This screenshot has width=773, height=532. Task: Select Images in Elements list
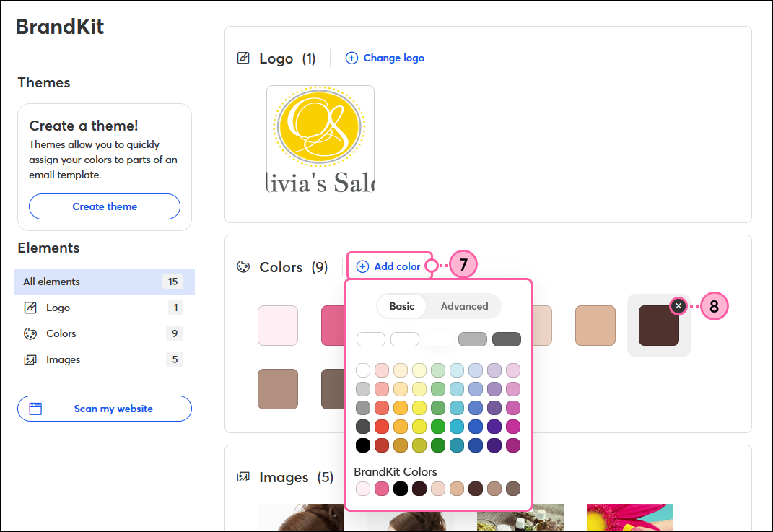coord(105,359)
